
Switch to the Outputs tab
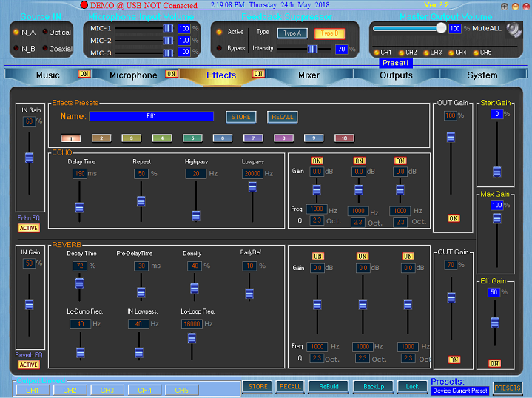pyautogui.click(x=396, y=75)
